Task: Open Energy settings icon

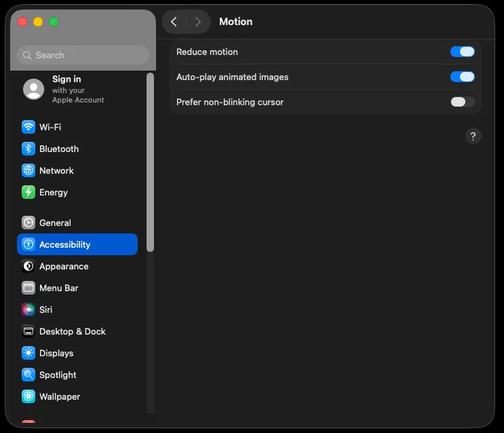Action: pyautogui.click(x=28, y=192)
